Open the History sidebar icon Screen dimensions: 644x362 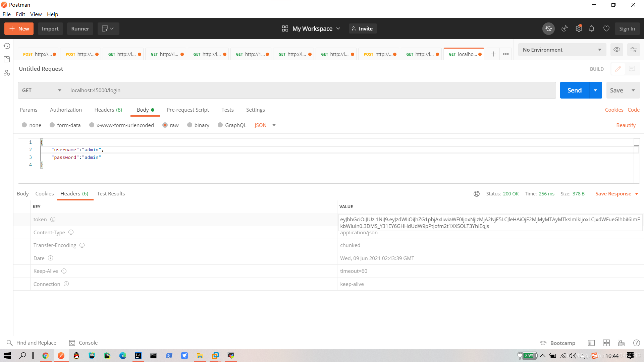click(7, 46)
